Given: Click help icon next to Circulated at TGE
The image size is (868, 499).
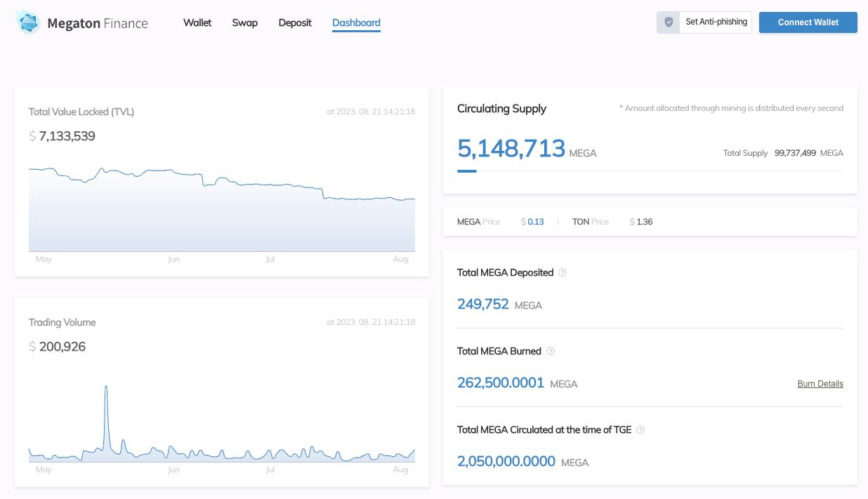Looking at the screenshot, I should pos(640,430).
